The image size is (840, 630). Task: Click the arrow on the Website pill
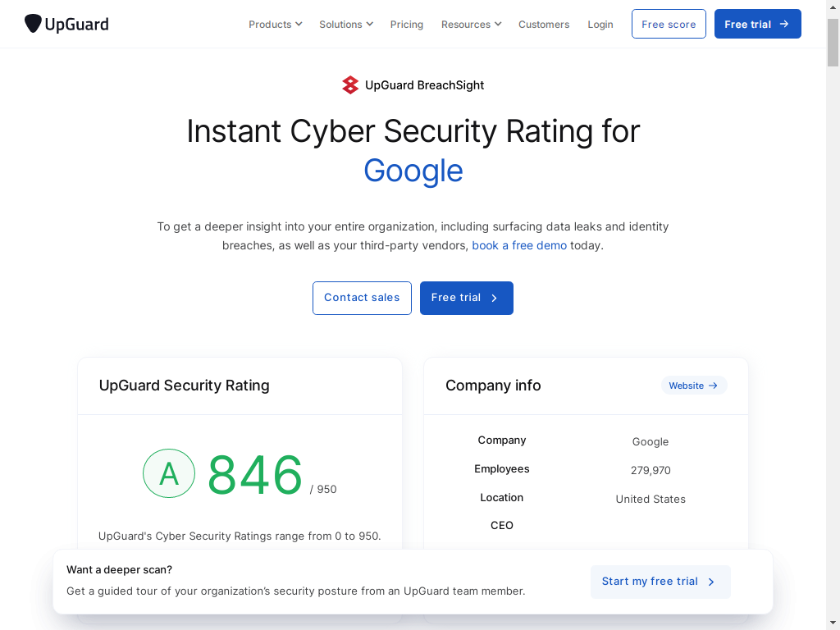pyautogui.click(x=713, y=386)
